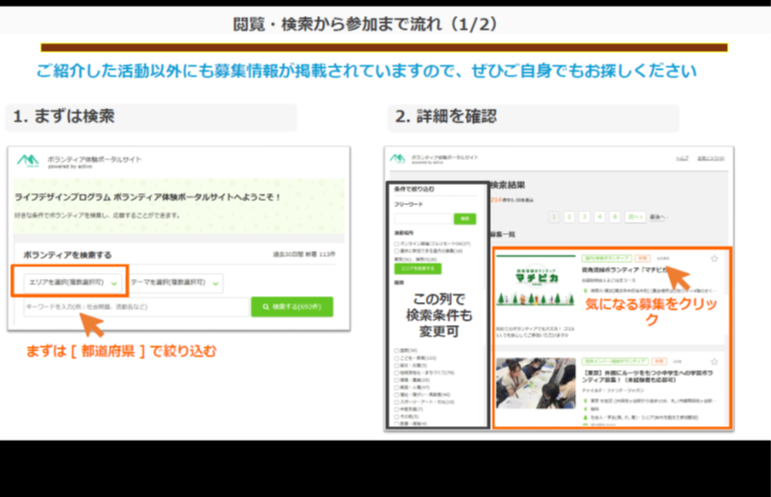Click the mountain logo in the results page header
This screenshot has height=497, width=771.
tap(397, 158)
